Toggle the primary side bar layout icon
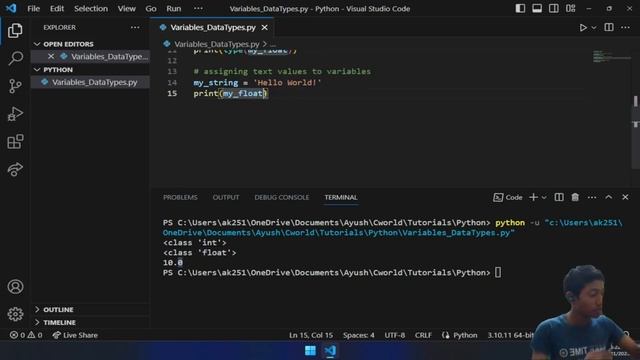The height and width of the screenshot is (360, 640). 520,8
